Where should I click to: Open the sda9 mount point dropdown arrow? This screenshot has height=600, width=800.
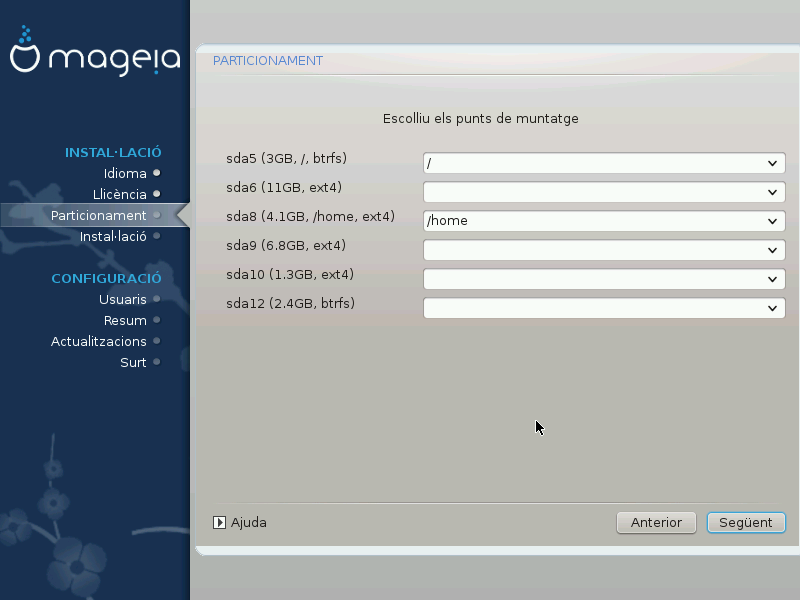772,250
